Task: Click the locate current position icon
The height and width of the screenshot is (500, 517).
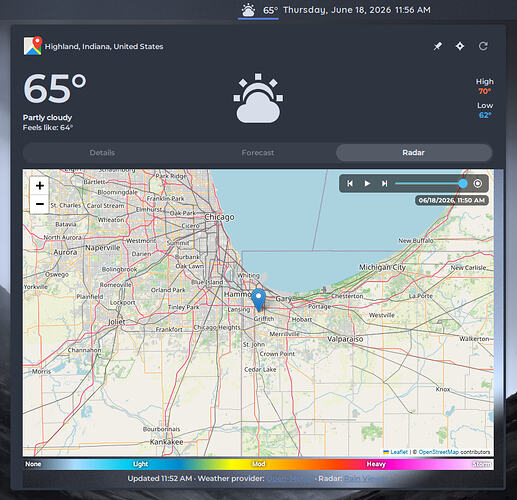Action: (460, 46)
